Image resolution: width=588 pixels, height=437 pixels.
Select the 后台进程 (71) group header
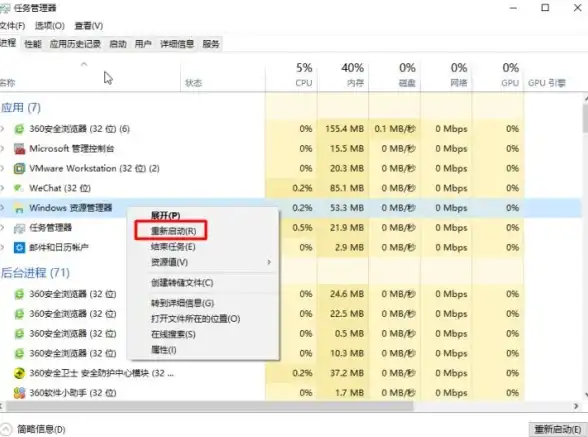pyautogui.click(x=36, y=273)
